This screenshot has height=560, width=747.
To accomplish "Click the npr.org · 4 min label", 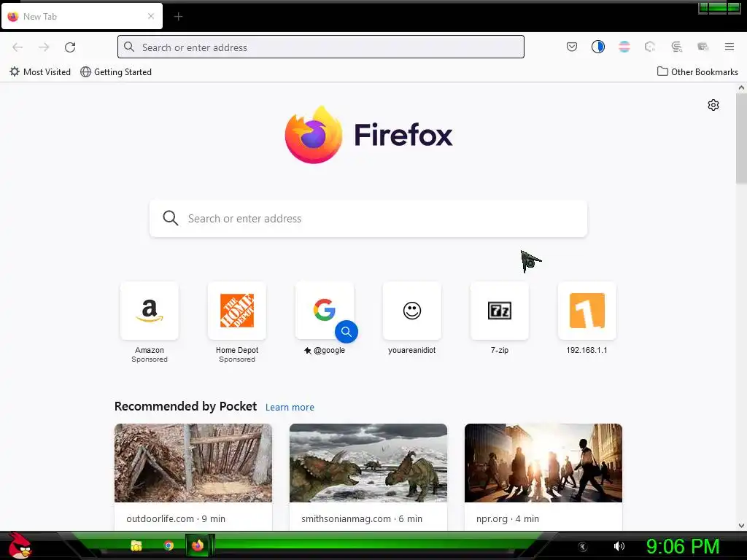I will click(508, 518).
